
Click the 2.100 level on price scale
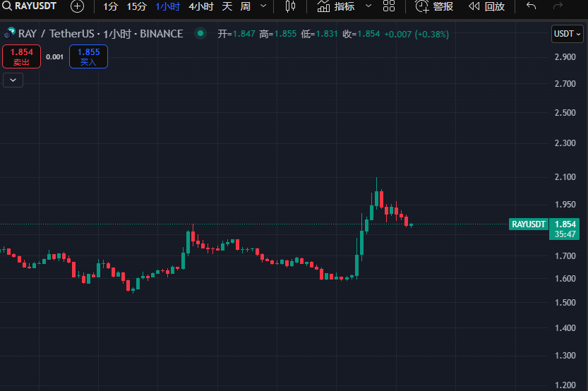[565, 177]
